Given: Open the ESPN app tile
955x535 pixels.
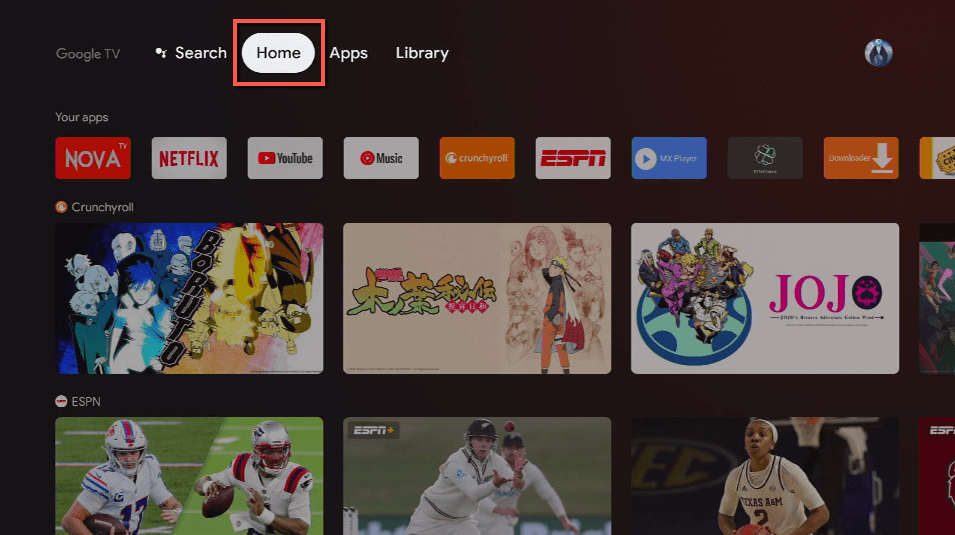Looking at the screenshot, I should 573,158.
